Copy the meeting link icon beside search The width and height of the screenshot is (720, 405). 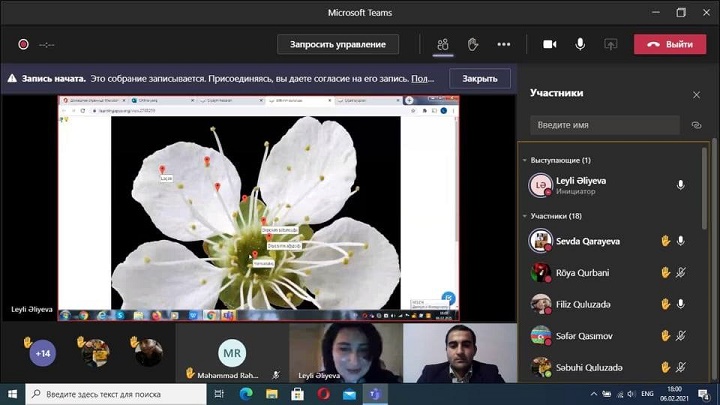click(697, 125)
